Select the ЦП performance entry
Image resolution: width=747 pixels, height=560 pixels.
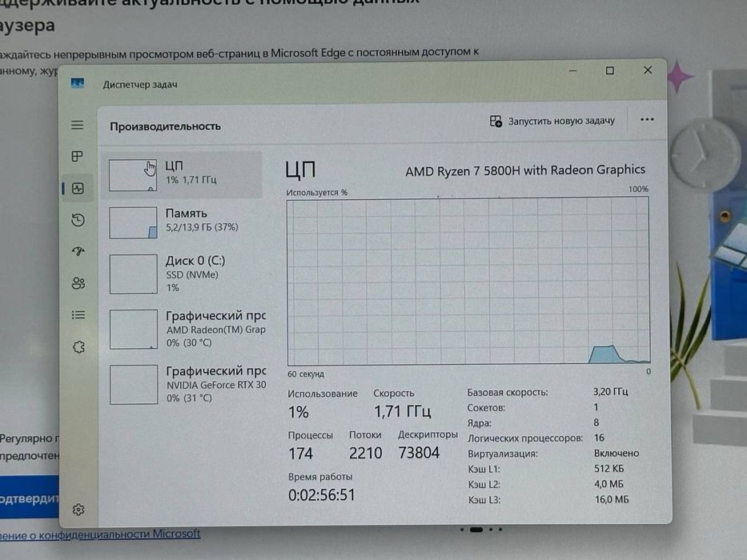181,174
